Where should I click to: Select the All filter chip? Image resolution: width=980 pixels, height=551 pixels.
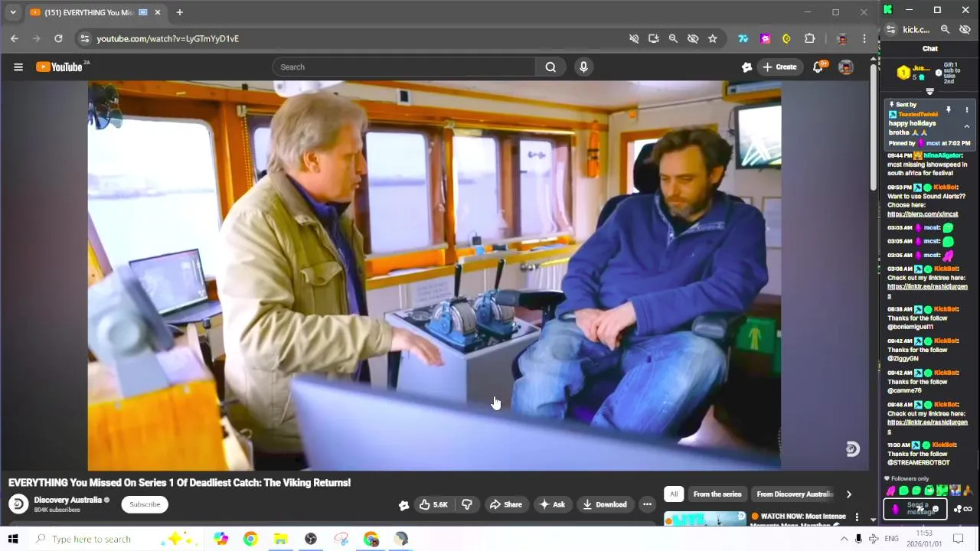point(674,494)
